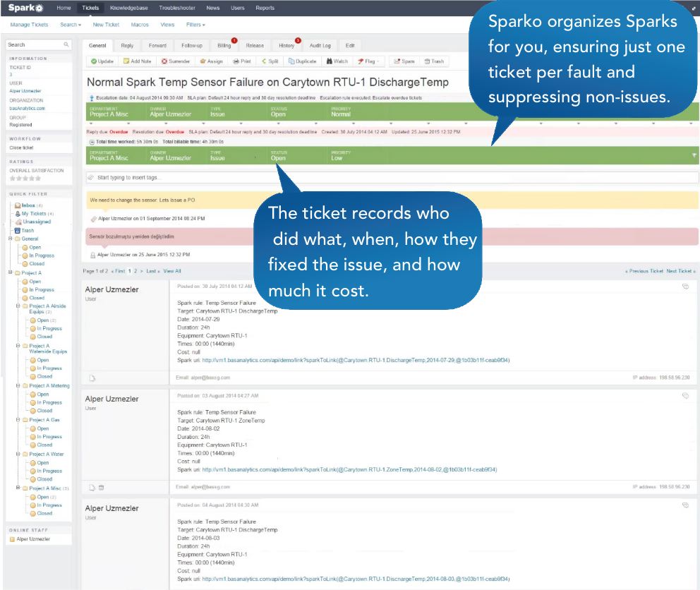
Task: Click delete icon under 03 August post
Action: 102,488
